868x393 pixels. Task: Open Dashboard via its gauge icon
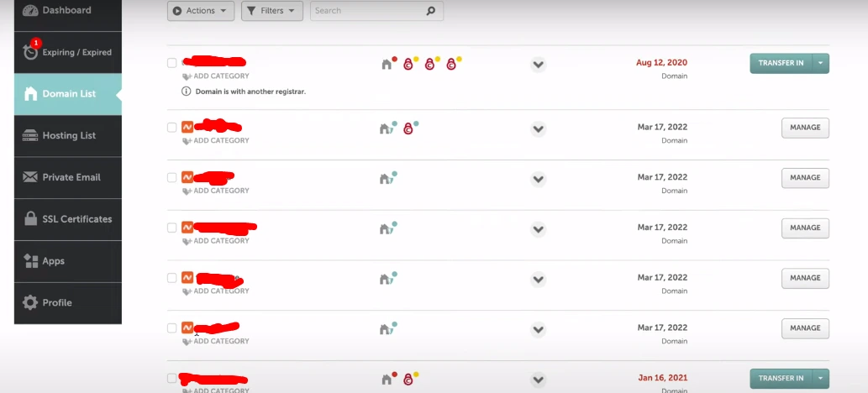tap(30, 11)
